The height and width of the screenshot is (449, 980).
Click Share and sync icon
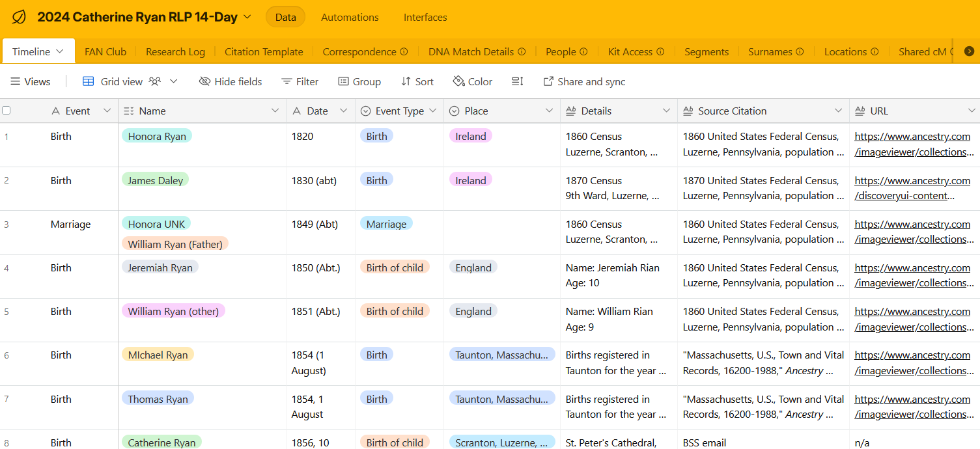(548, 81)
